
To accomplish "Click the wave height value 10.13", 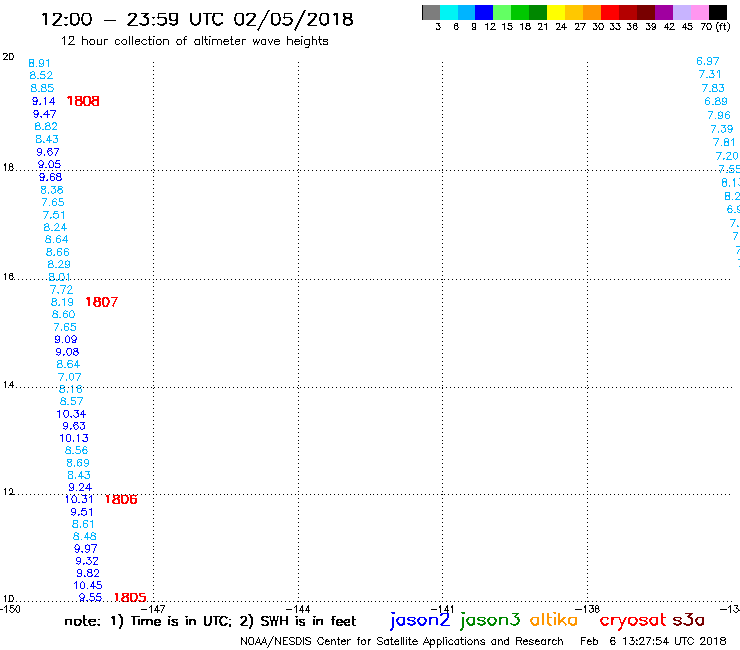I will coord(74,438).
